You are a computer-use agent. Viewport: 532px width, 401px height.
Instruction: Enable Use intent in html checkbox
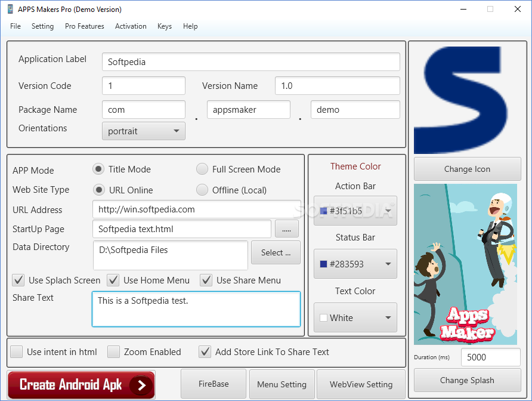tap(16, 351)
